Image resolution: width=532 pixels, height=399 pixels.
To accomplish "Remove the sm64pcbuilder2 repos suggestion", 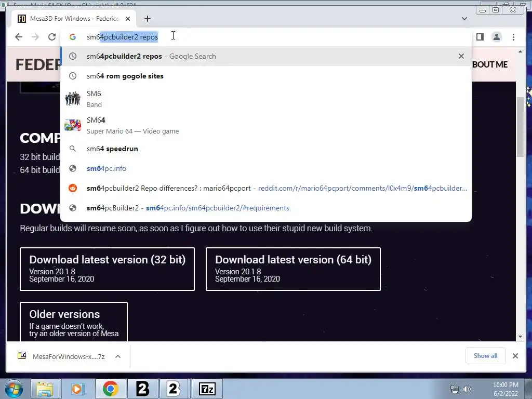I will [461, 56].
